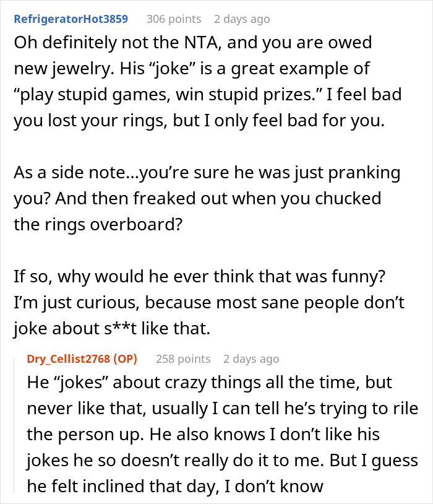Screen dimensions: 433x504
Task: Click the 258 points score
Action: point(182,359)
